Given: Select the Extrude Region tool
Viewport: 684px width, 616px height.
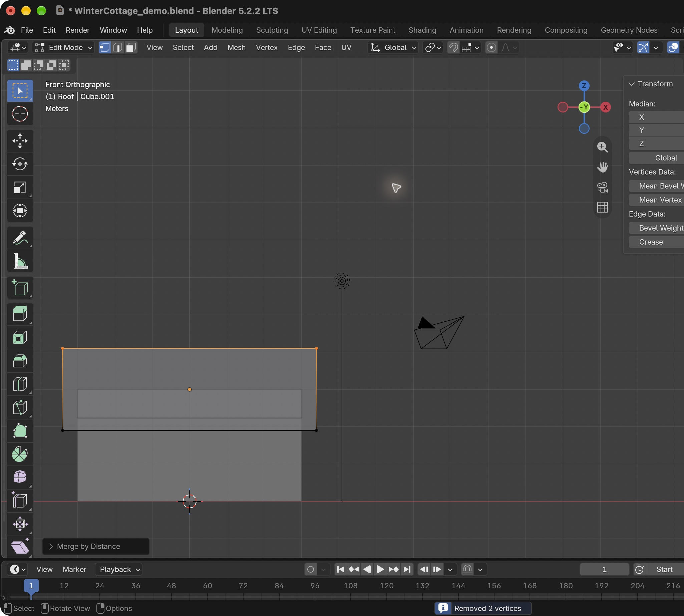Looking at the screenshot, I should point(20,314).
